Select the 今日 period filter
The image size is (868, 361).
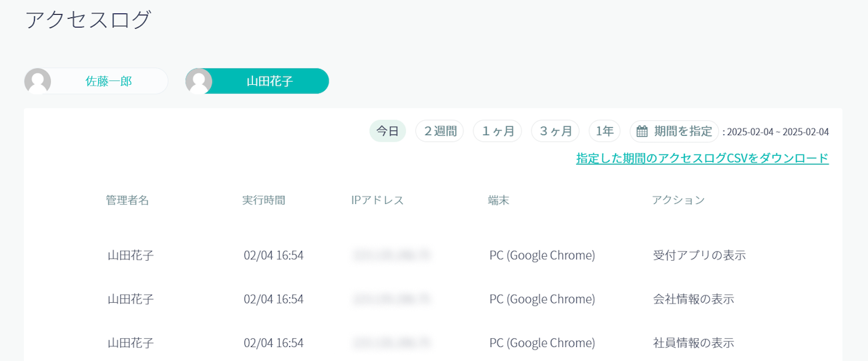point(387,131)
